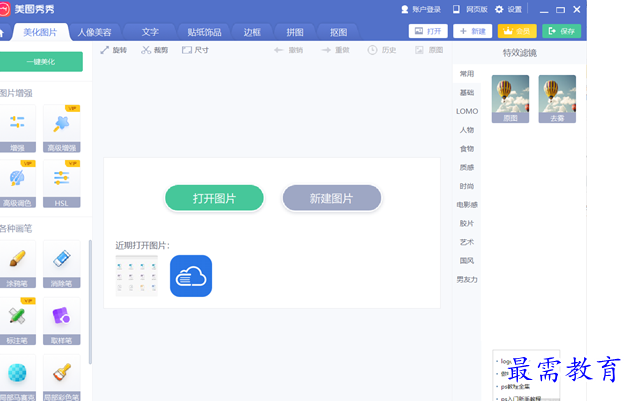Viewport: 629px width, 401px height.
Task: Select the 取样笔 sampling pen
Action: click(62, 321)
